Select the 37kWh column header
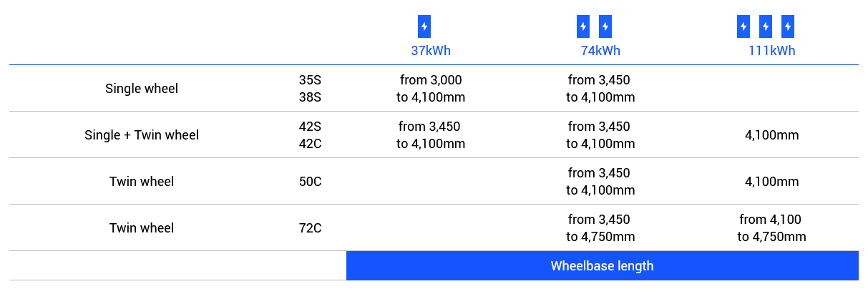Screen dimensions: 868x289 pos(431,51)
